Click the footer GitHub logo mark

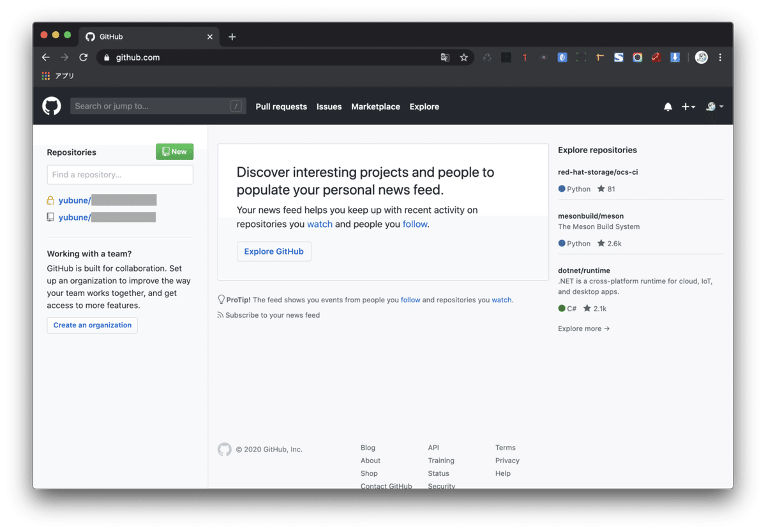[225, 449]
